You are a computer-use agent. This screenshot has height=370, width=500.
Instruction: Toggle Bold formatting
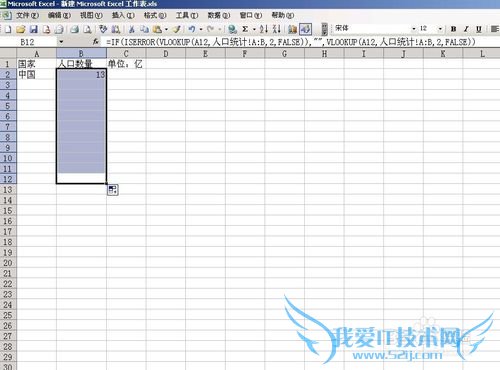click(453, 29)
